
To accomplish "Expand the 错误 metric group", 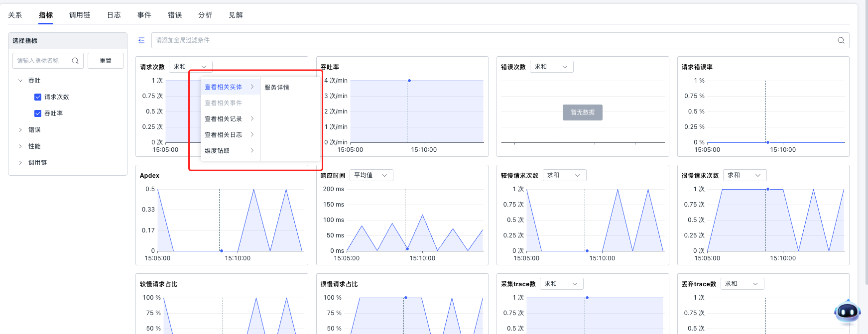I will pos(20,130).
